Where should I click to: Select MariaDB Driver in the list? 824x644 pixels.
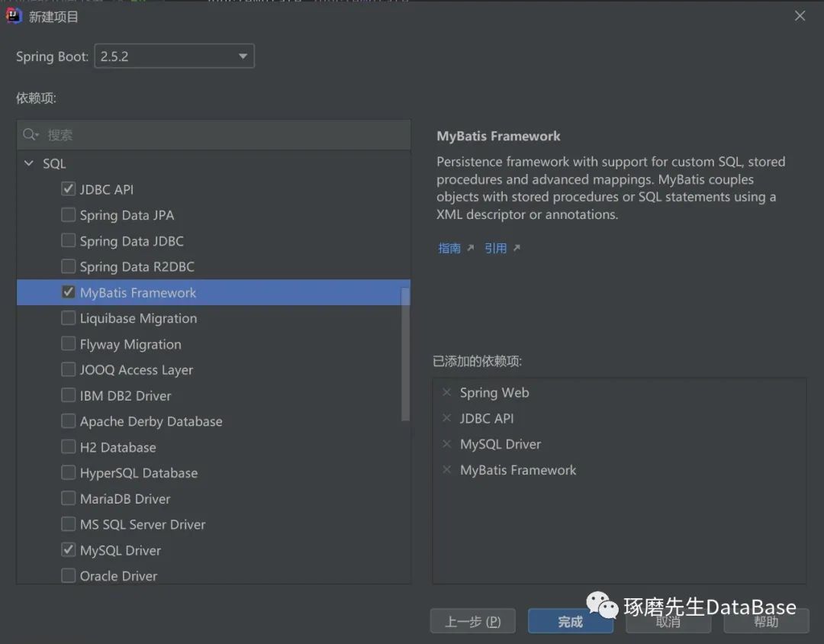pos(125,499)
